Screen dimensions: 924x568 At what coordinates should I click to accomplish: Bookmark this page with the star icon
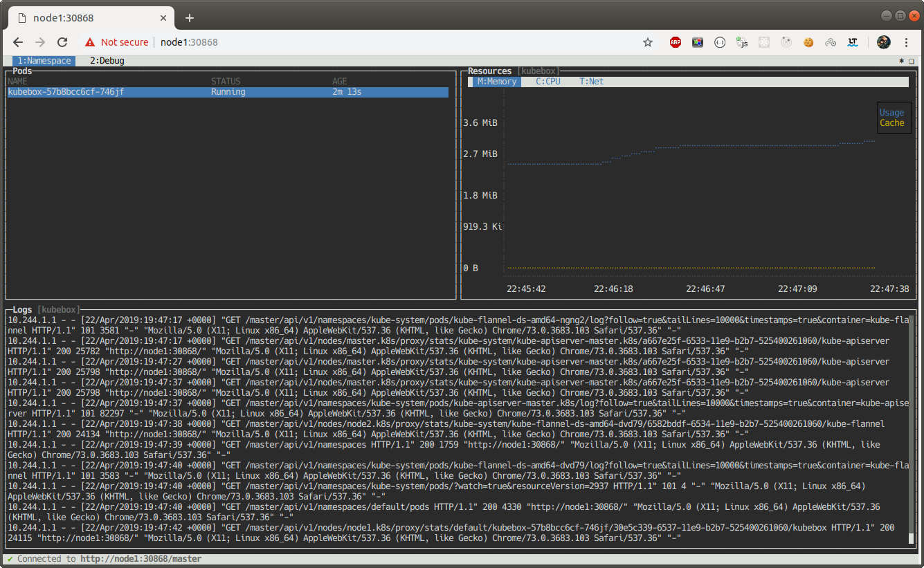tap(648, 42)
